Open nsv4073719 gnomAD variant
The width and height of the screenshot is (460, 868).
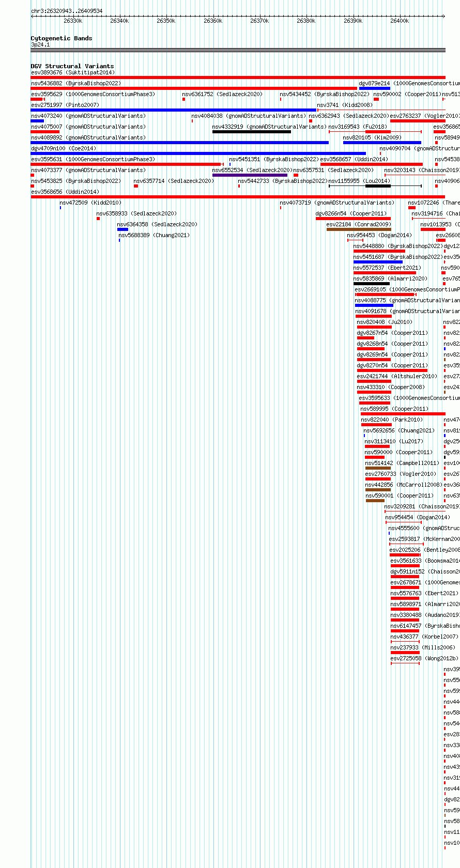tap(337, 203)
